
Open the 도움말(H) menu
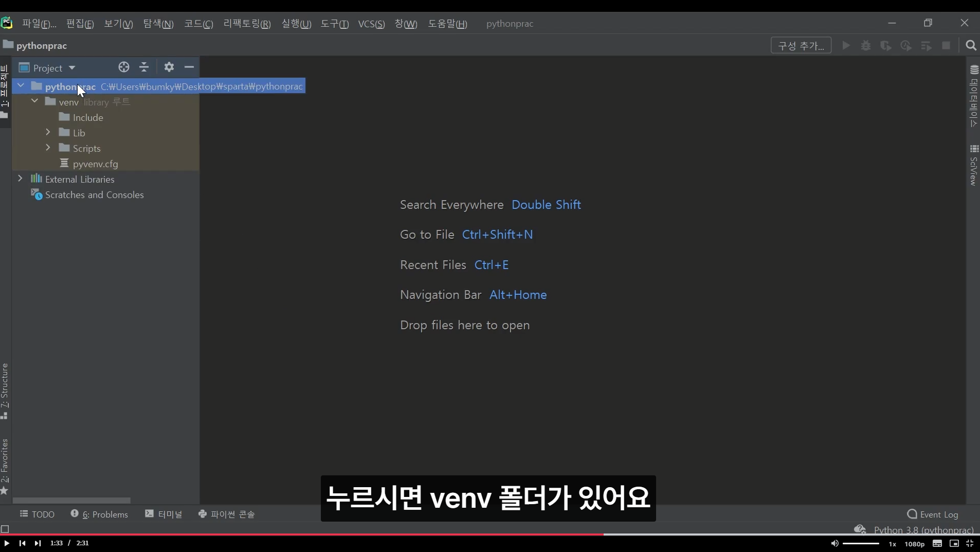click(447, 24)
